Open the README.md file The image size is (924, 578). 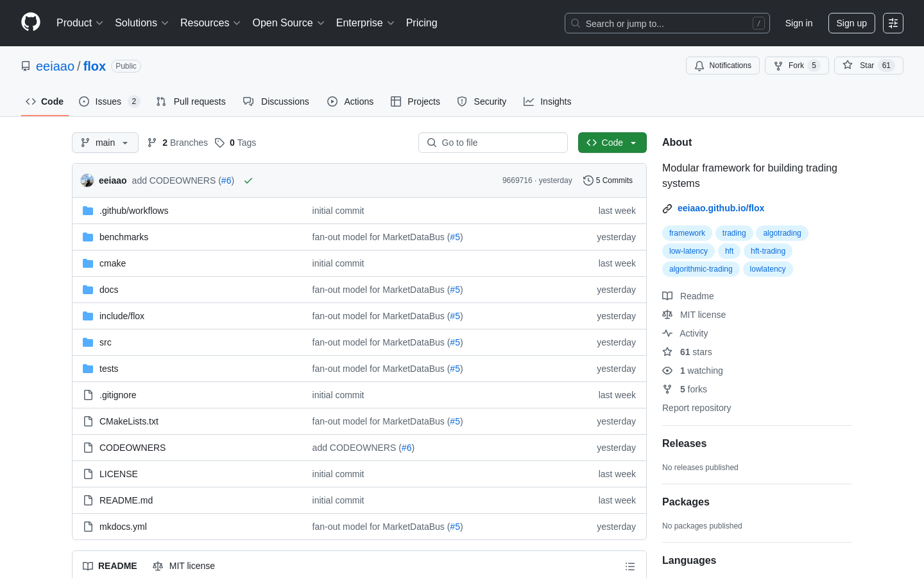[126, 500]
